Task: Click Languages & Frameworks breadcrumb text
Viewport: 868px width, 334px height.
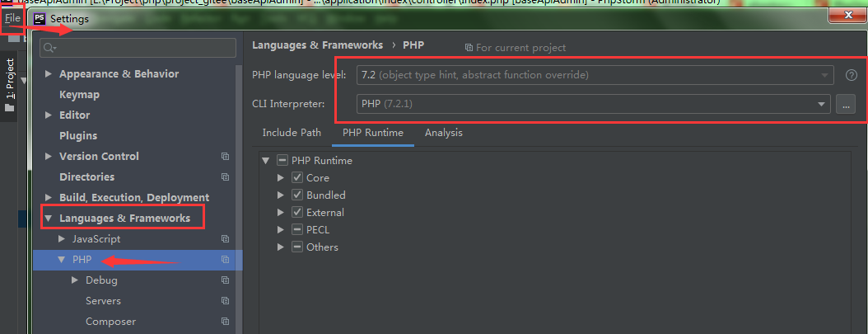Action: (x=317, y=45)
